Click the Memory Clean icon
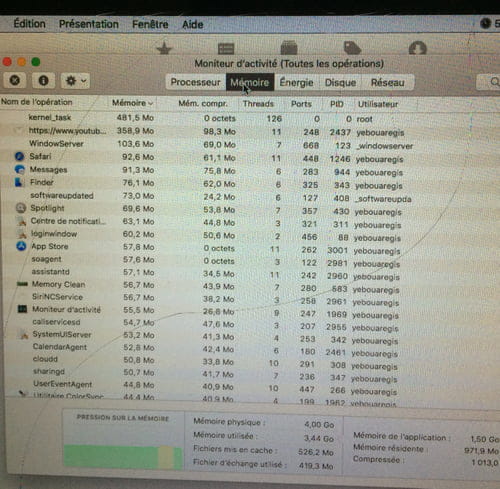 tap(22, 284)
